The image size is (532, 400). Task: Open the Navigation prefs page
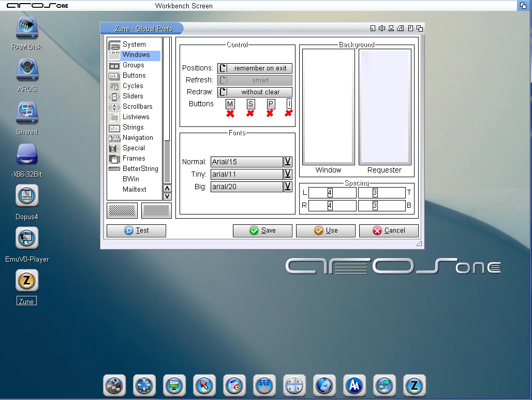tap(137, 138)
